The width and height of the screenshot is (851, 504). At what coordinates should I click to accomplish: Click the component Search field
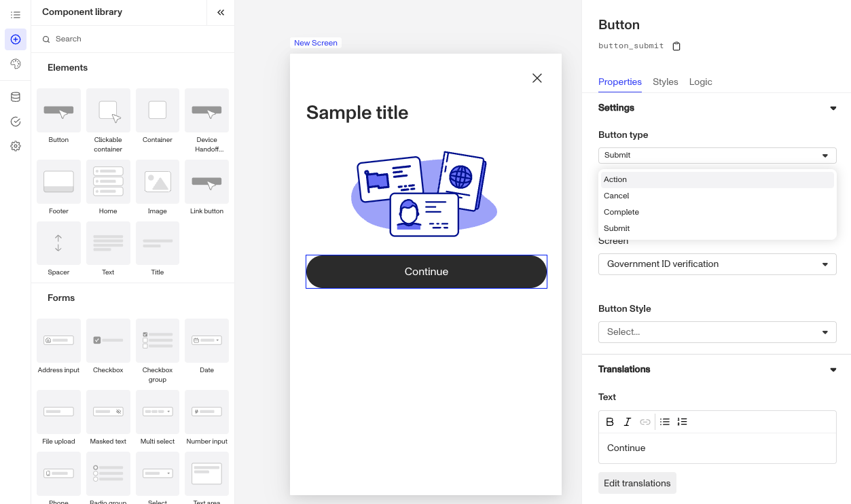tap(132, 39)
